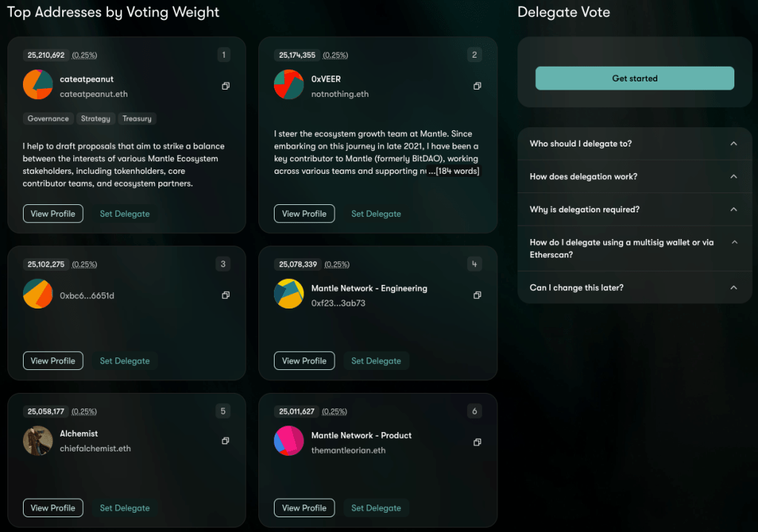
Task: Click Alchemist's profile picture
Action: 37,440
